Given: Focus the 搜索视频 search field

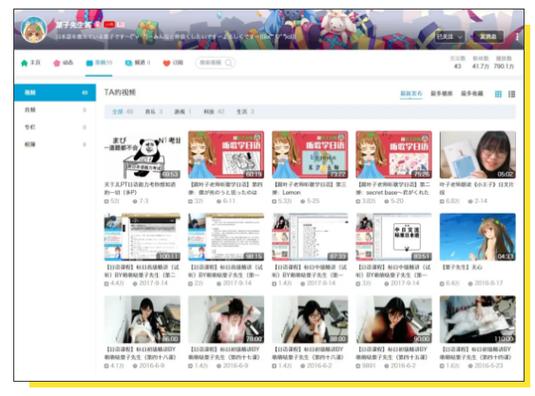Looking at the screenshot, I should [x=215, y=63].
